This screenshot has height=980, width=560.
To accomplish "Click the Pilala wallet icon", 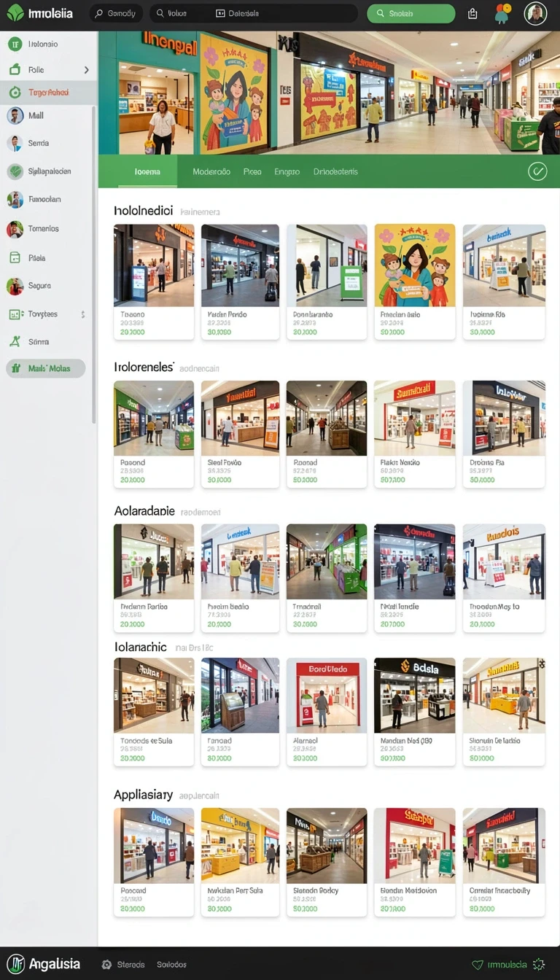I will 14,257.
